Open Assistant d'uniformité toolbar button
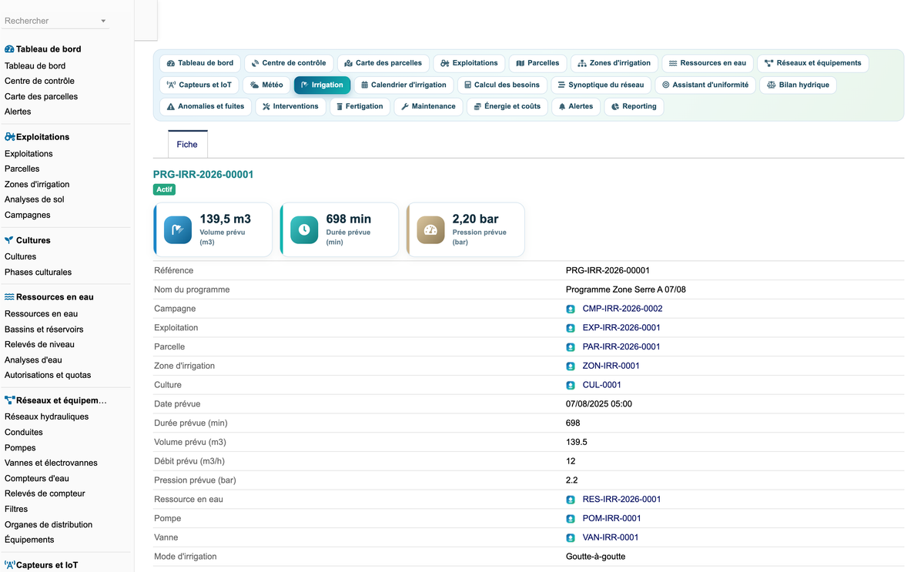The image size is (924, 572). pos(705,85)
